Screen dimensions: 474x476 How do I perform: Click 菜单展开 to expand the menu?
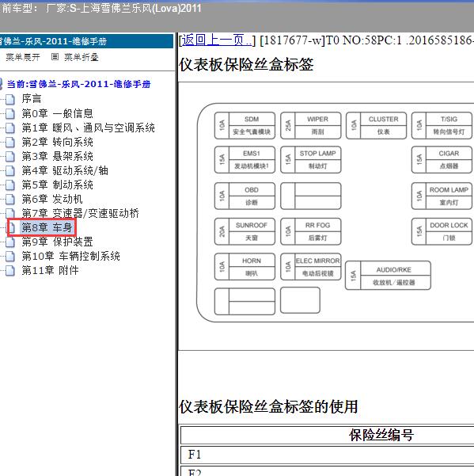tap(23, 57)
